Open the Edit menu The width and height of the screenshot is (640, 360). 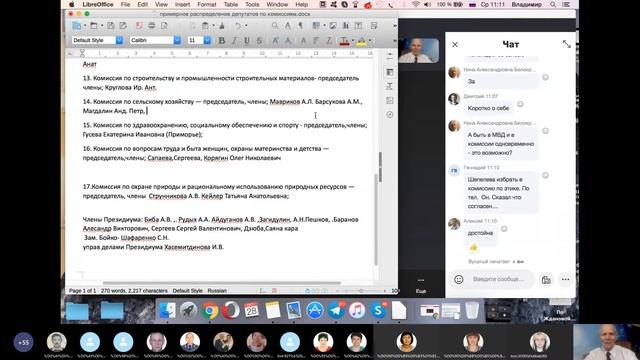142,4
